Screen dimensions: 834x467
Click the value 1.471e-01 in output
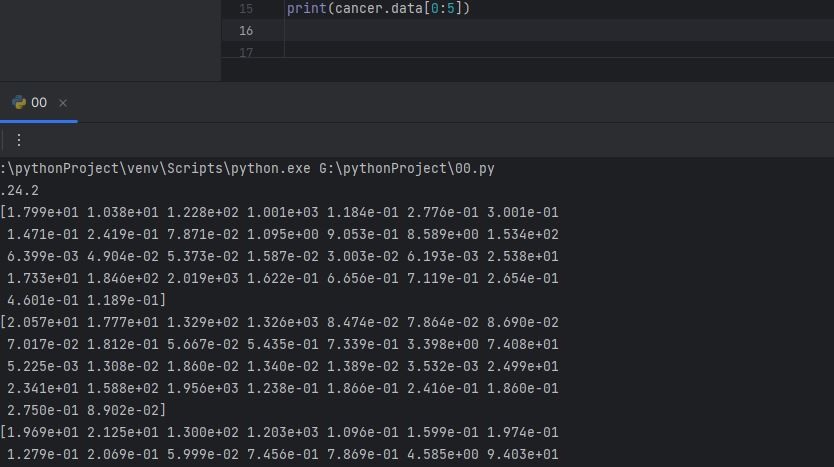(43, 235)
